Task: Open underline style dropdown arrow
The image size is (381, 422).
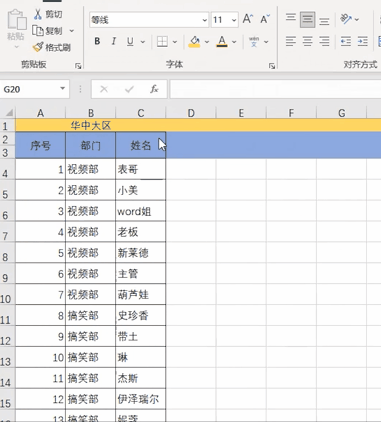Action: pos(143,42)
